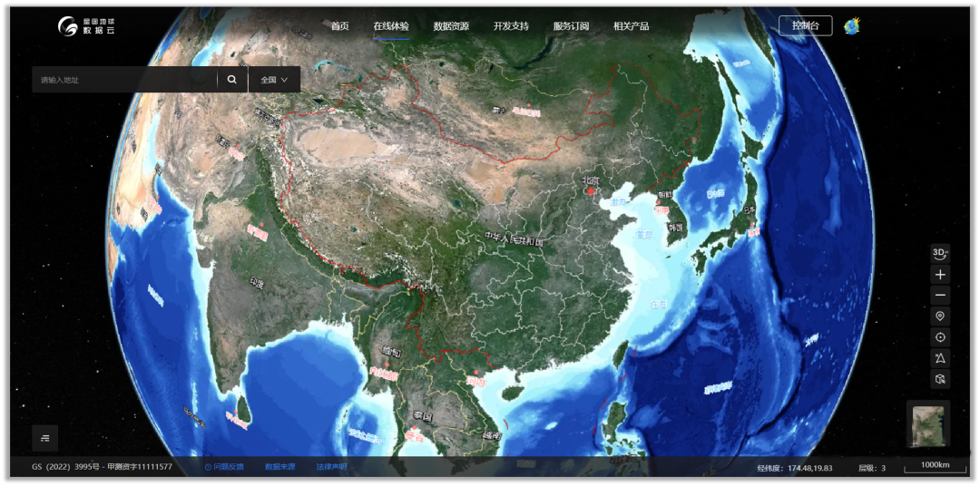Click the 控制台 button
The image size is (980, 486).
805,25
